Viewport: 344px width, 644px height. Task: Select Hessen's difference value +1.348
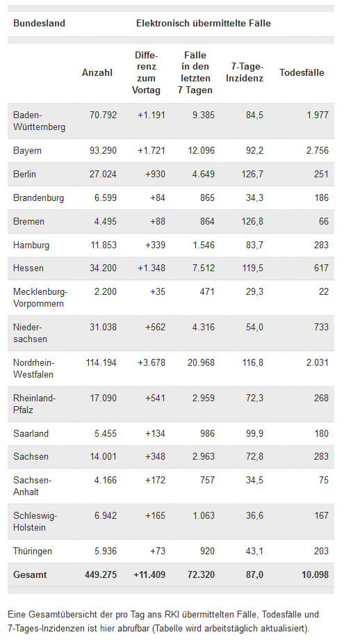(151, 268)
